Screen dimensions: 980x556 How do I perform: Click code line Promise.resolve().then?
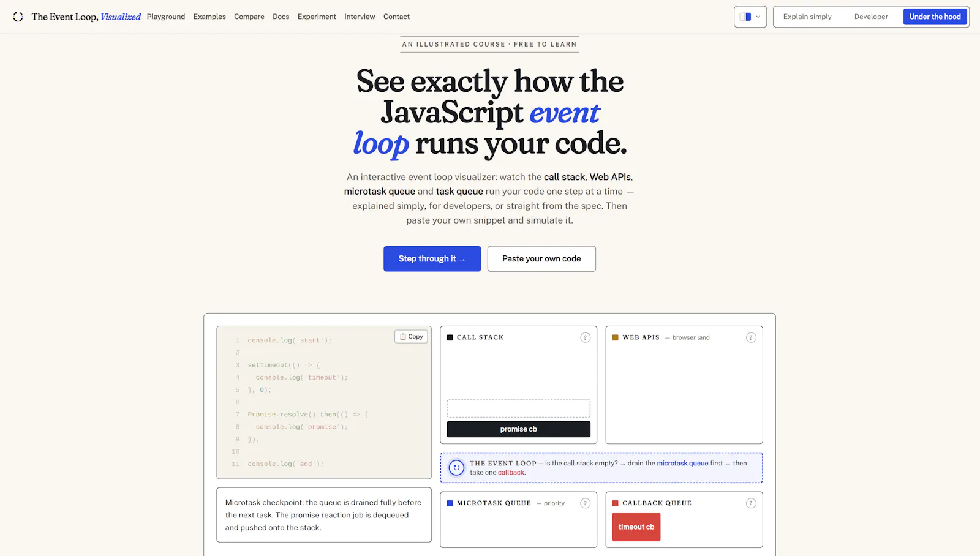click(x=308, y=415)
